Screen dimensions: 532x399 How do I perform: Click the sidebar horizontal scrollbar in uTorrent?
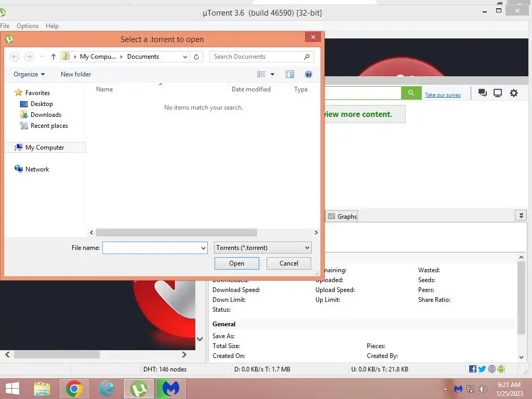pyautogui.click(x=57, y=354)
